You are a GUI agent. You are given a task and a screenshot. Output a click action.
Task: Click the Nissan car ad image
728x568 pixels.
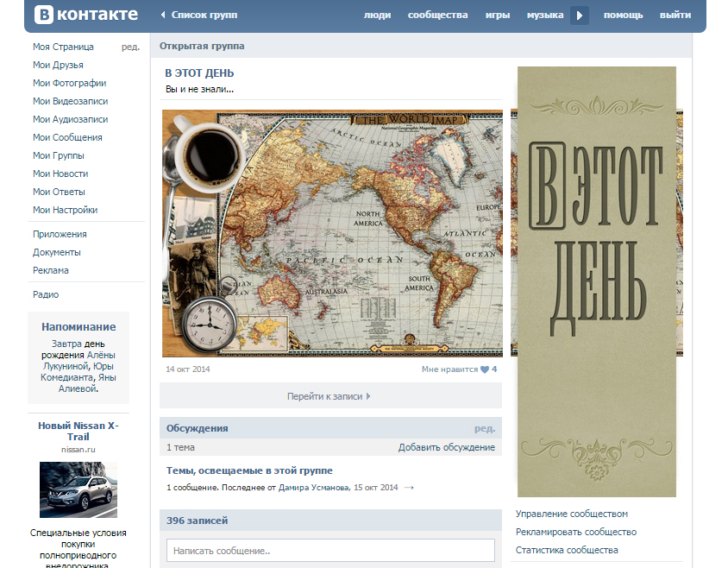(x=78, y=490)
